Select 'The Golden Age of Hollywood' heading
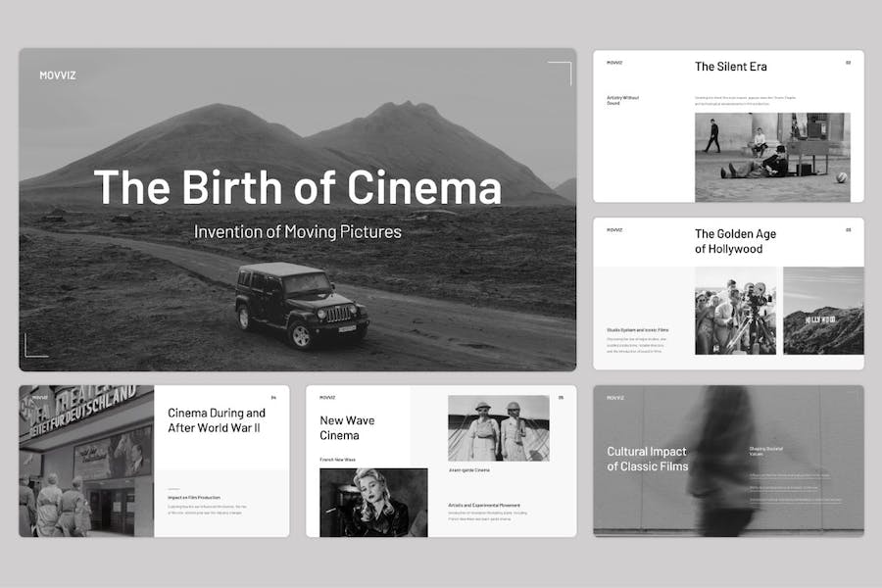The image size is (882, 588). tap(735, 241)
